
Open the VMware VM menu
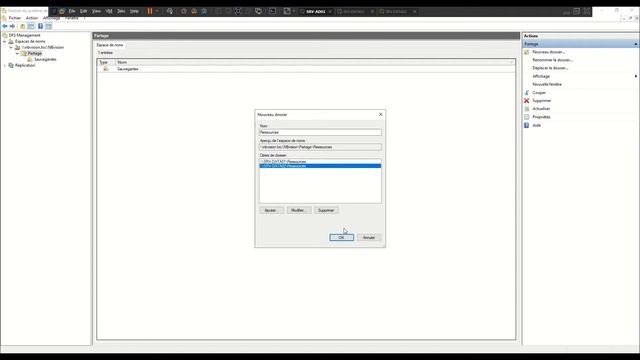[109, 11]
